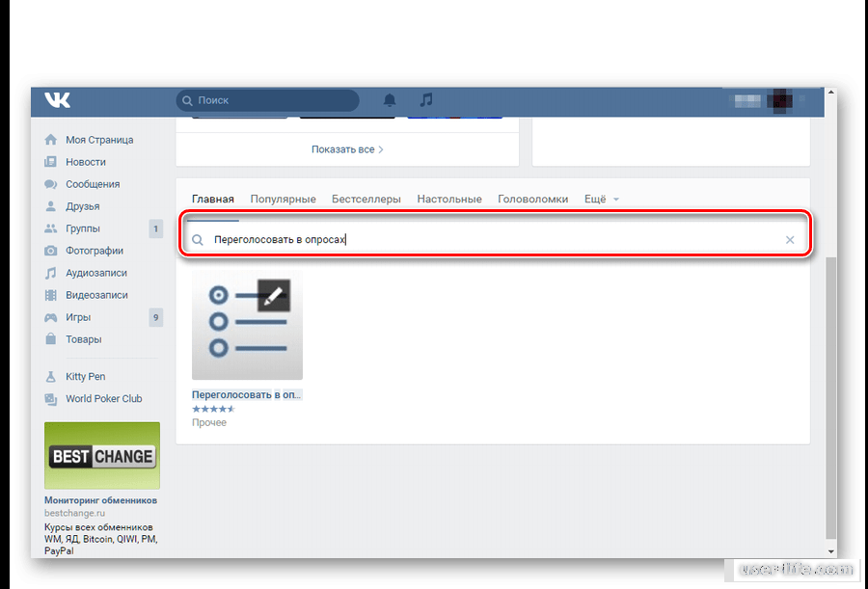Open Видеозаписи in sidebar
The image size is (868, 589).
(96, 295)
